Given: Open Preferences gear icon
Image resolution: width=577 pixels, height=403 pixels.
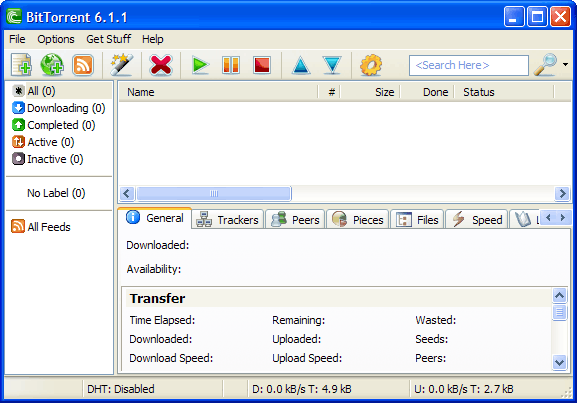Looking at the screenshot, I should tap(371, 65).
